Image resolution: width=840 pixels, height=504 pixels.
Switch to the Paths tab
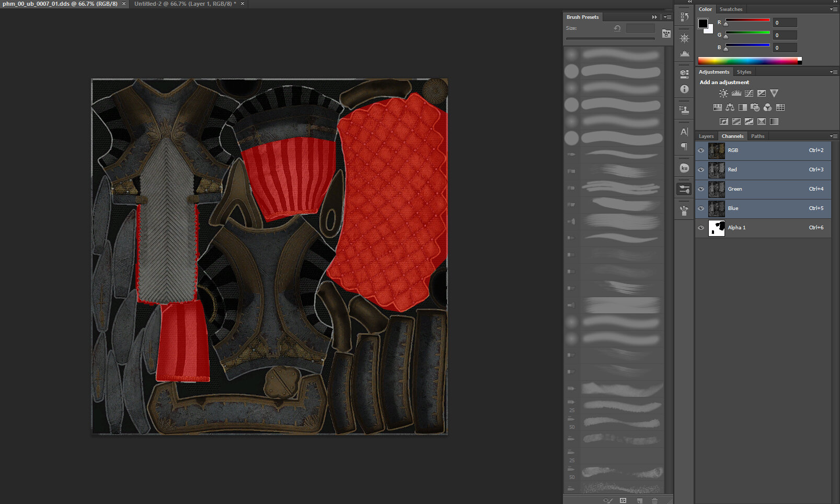[x=757, y=136]
